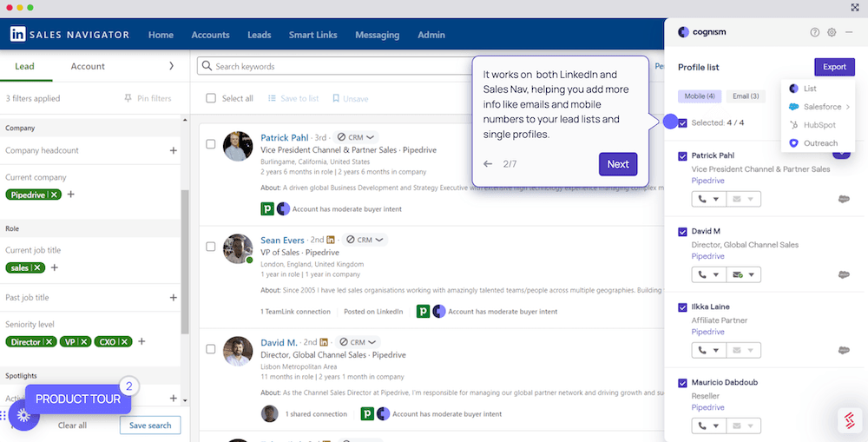Click the back arrow in tour tooltip
The height and width of the screenshot is (442, 868).
(488, 164)
